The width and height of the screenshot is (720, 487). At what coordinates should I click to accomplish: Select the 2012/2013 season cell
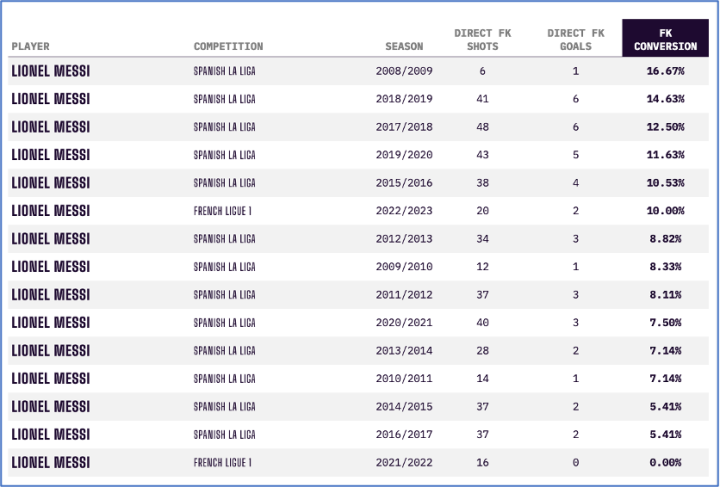coord(403,239)
